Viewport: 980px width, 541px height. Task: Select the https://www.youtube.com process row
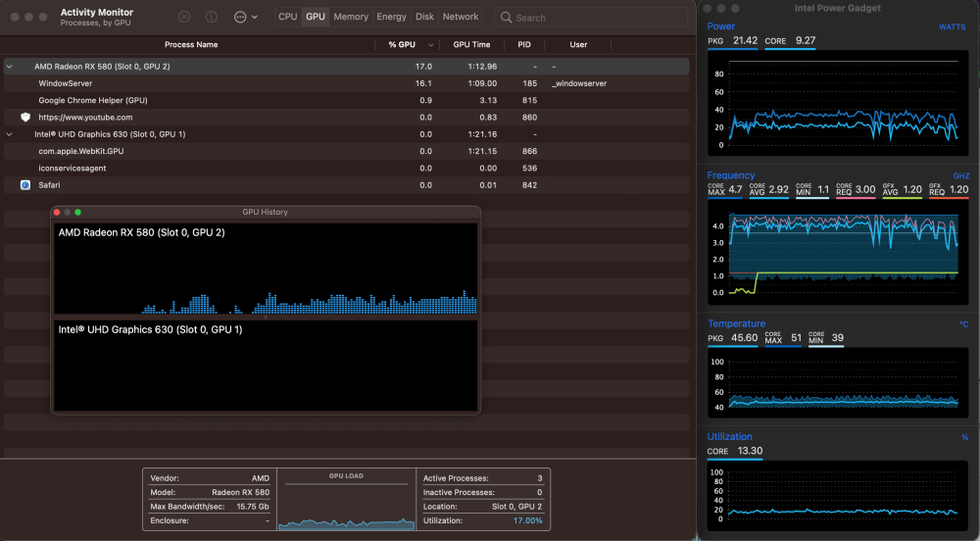[346, 117]
